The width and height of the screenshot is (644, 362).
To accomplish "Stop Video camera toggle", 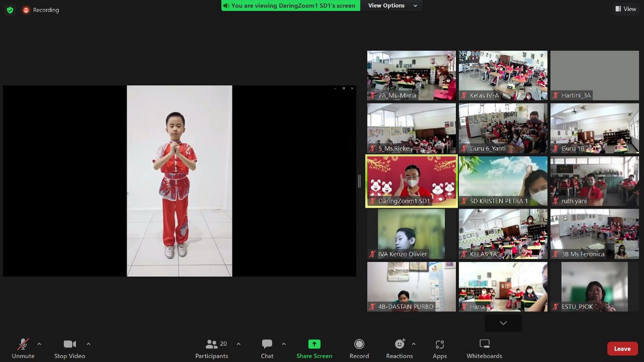I will pos(70,349).
